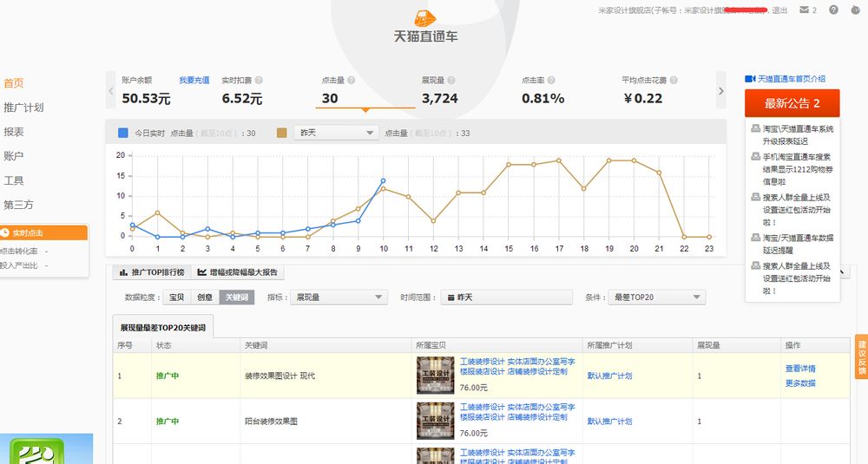Open announcement 手机淘宝直通车搜索结果显示1212购物券

pos(798,168)
